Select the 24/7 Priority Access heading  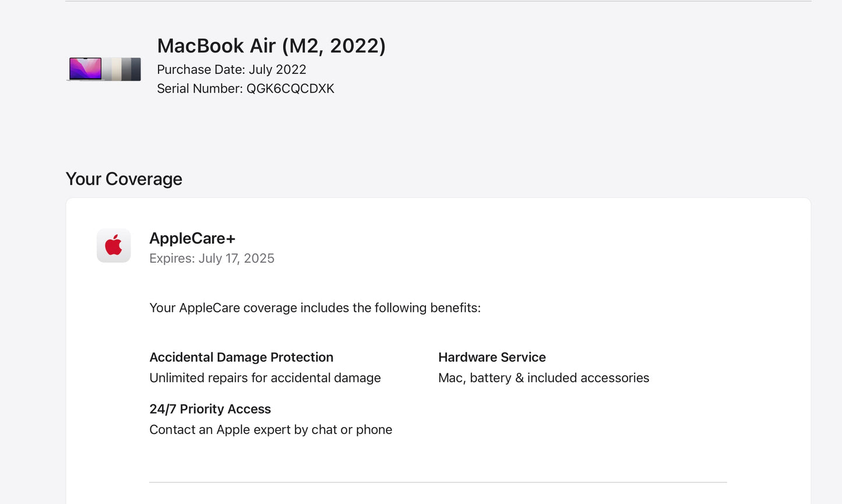point(210,409)
